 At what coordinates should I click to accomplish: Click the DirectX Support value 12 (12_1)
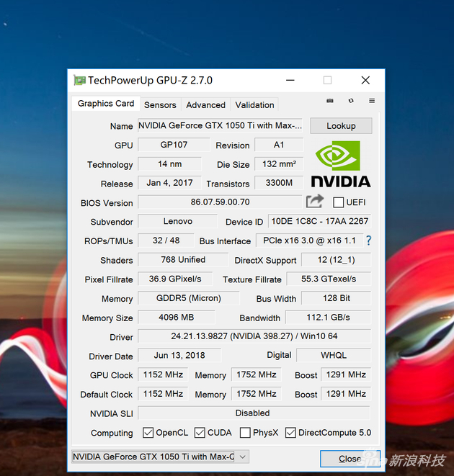click(x=336, y=259)
